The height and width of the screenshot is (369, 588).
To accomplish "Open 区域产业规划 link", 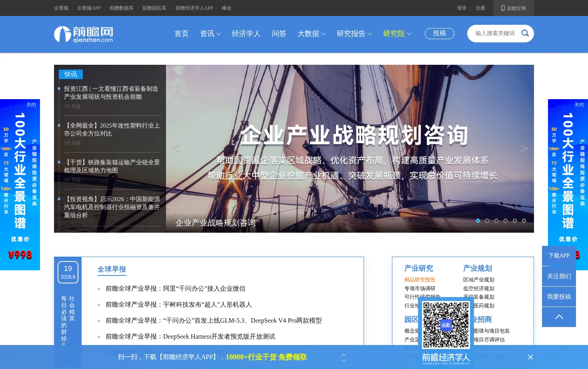I will 479,280.
